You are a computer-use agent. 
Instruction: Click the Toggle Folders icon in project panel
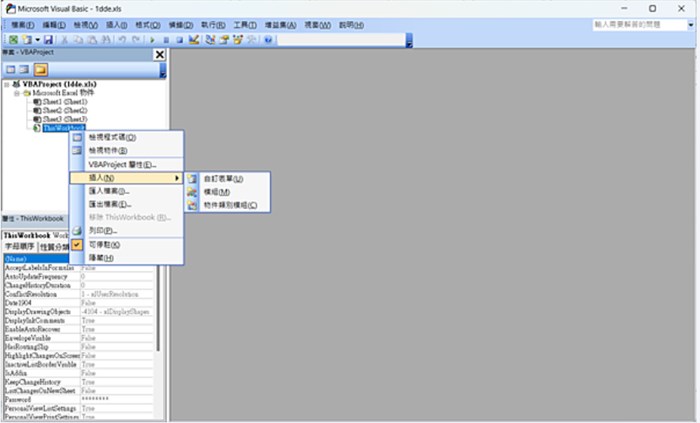[x=41, y=70]
